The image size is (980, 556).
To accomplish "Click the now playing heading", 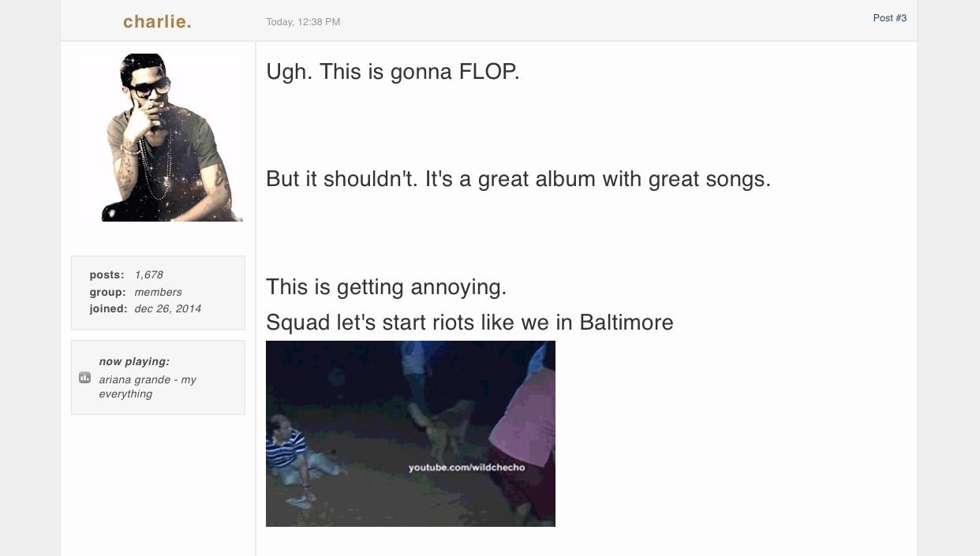I will click(x=134, y=361).
